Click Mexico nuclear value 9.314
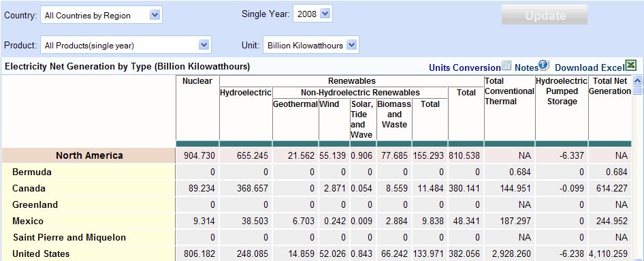Viewport: 644px width, 261px height. tap(204, 221)
